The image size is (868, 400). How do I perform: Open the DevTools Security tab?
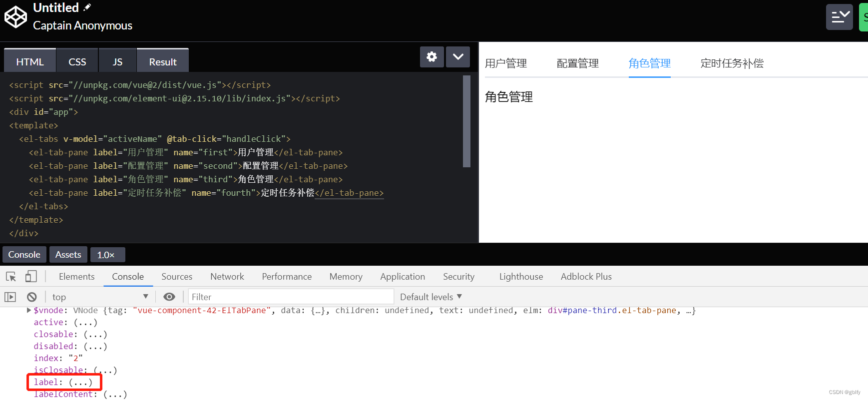point(458,277)
